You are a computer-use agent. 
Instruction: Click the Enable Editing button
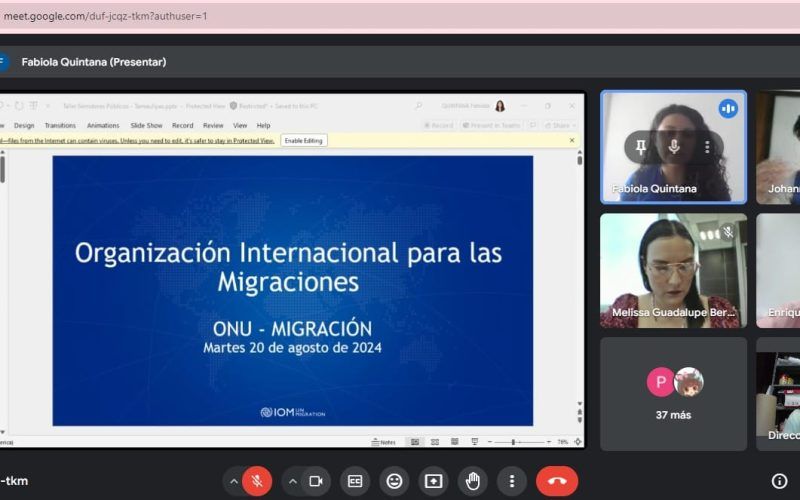pyautogui.click(x=304, y=141)
